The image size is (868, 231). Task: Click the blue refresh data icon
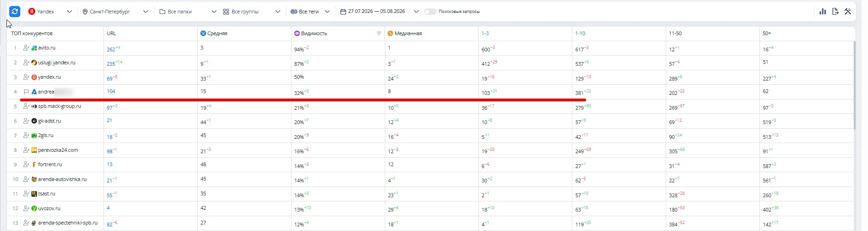(x=15, y=12)
